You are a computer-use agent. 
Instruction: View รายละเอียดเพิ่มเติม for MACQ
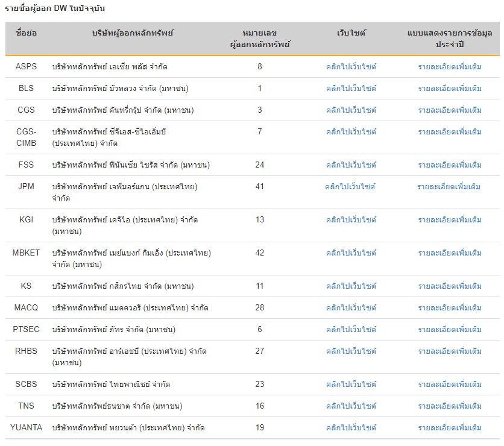click(x=450, y=308)
